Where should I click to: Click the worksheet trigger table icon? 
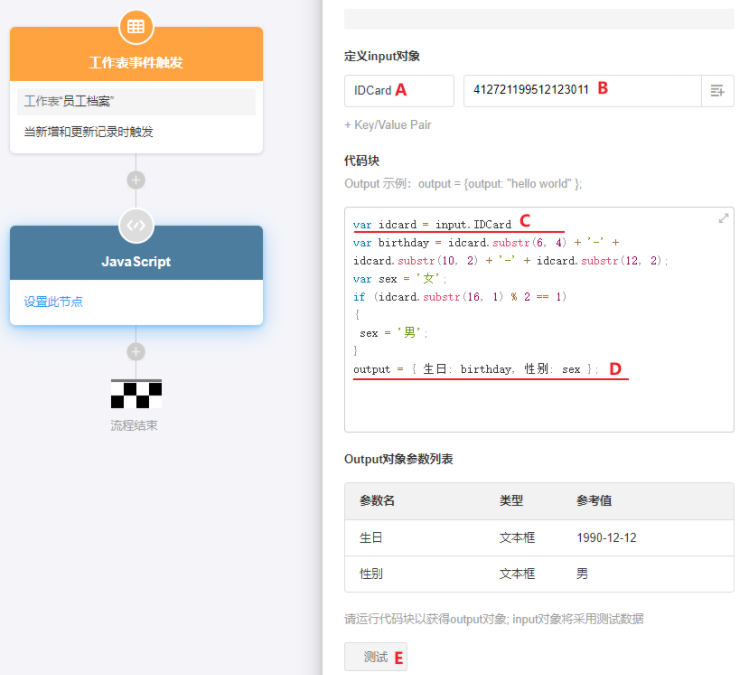click(136, 27)
